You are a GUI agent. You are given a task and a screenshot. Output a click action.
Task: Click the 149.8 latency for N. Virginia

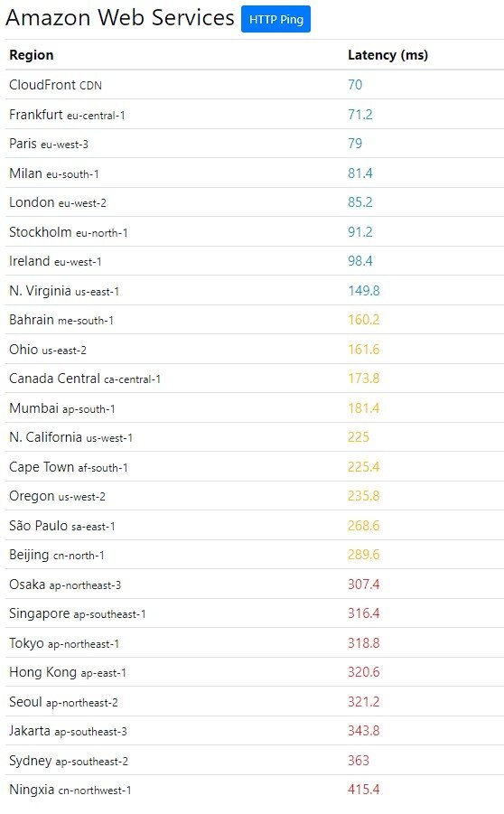click(x=363, y=290)
